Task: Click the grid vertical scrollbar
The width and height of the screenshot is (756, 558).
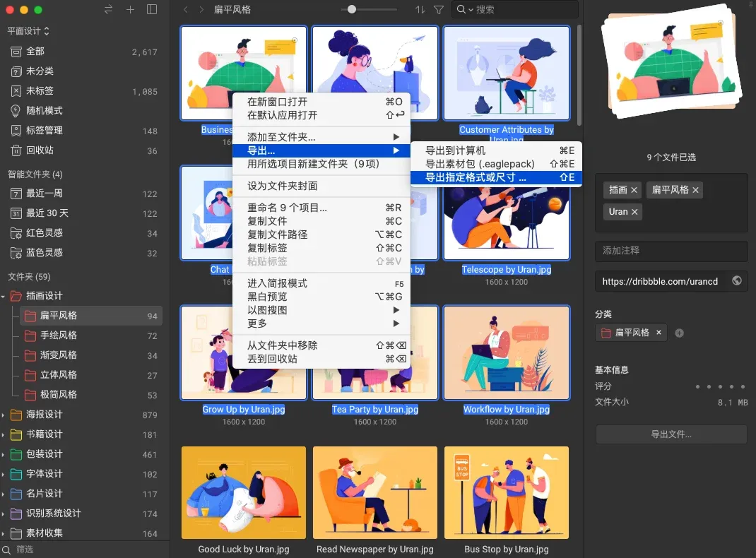Action: (x=579, y=75)
